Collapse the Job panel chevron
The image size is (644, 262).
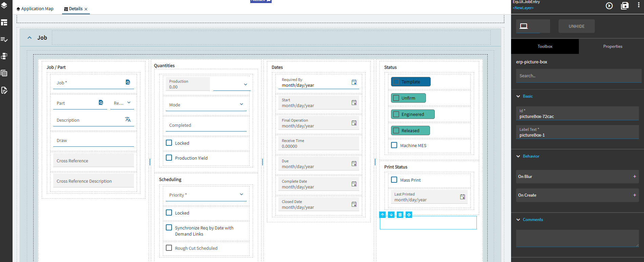[x=30, y=38]
